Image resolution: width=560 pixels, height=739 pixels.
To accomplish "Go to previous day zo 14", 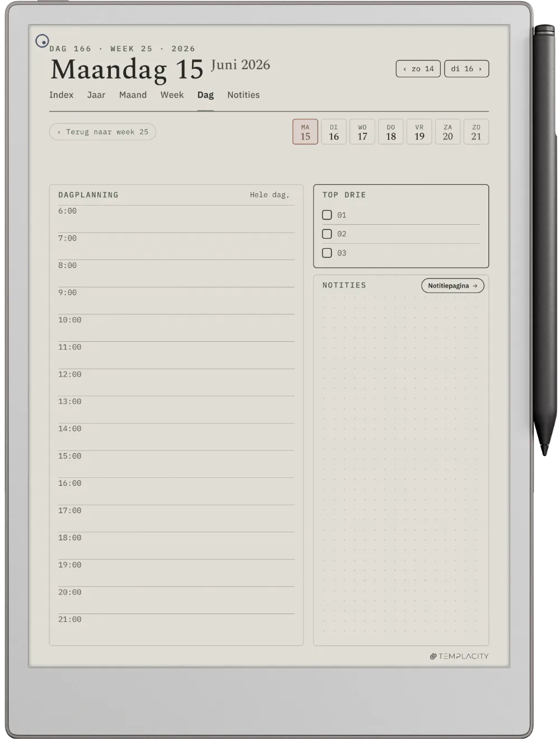I will [x=418, y=69].
